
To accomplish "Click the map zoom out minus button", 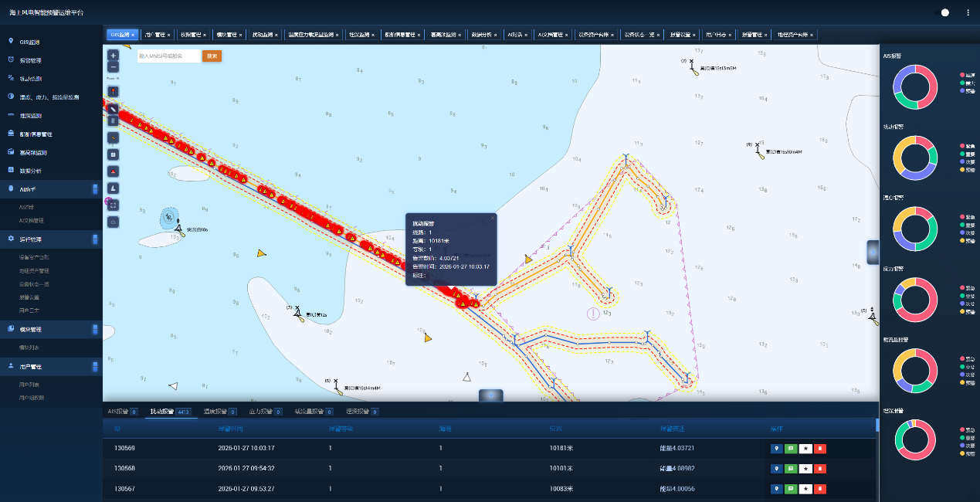I will point(114,67).
